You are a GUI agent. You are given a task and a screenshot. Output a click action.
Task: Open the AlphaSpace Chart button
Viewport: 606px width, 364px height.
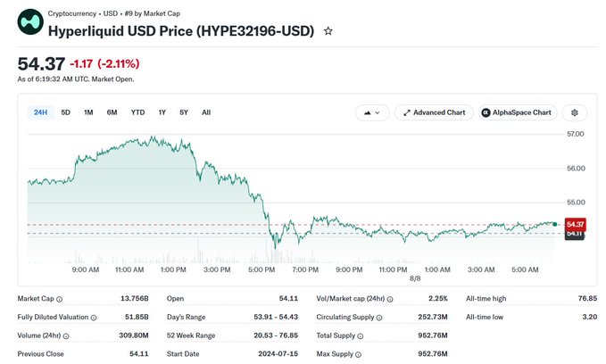pyautogui.click(x=518, y=112)
